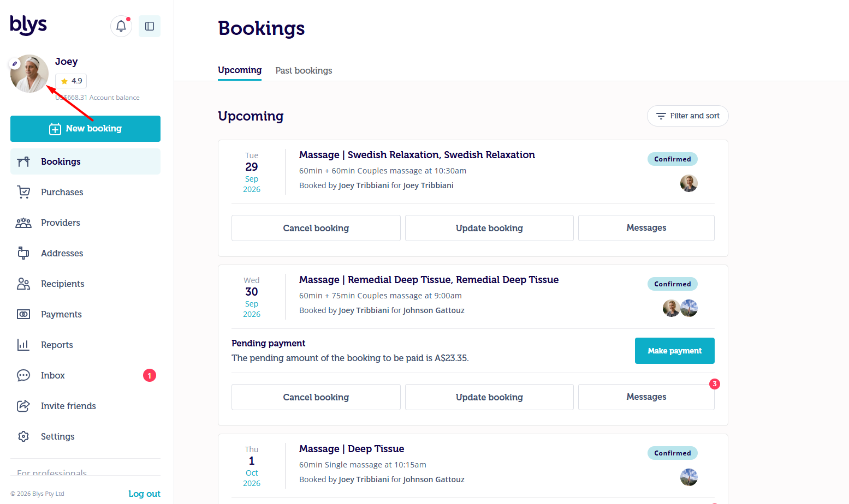Open Bookings in the sidebar
Viewport: 849px width, 504px height.
(85, 161)
